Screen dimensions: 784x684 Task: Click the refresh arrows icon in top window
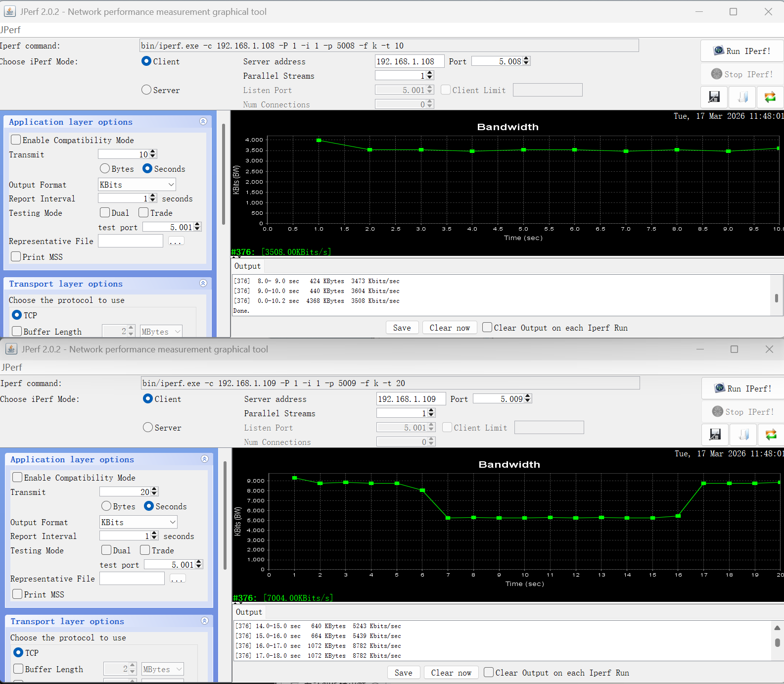click(770, 97)
